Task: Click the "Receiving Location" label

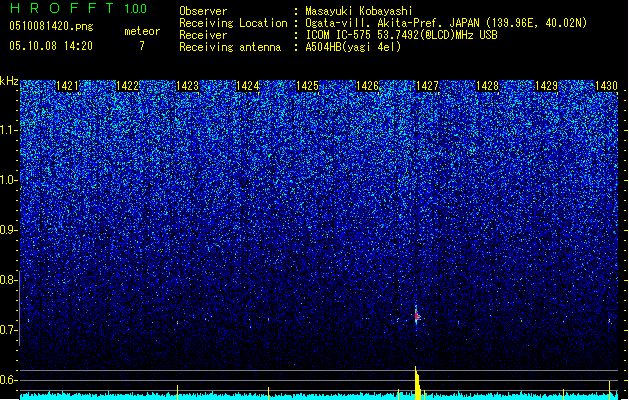Action: (233, 23)
